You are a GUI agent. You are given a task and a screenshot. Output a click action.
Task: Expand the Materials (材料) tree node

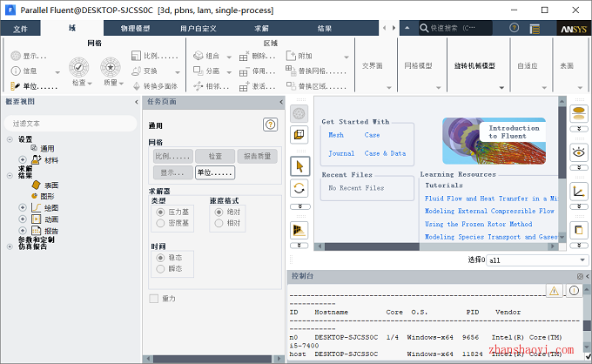pyautogui.click(x=23, y=159)
